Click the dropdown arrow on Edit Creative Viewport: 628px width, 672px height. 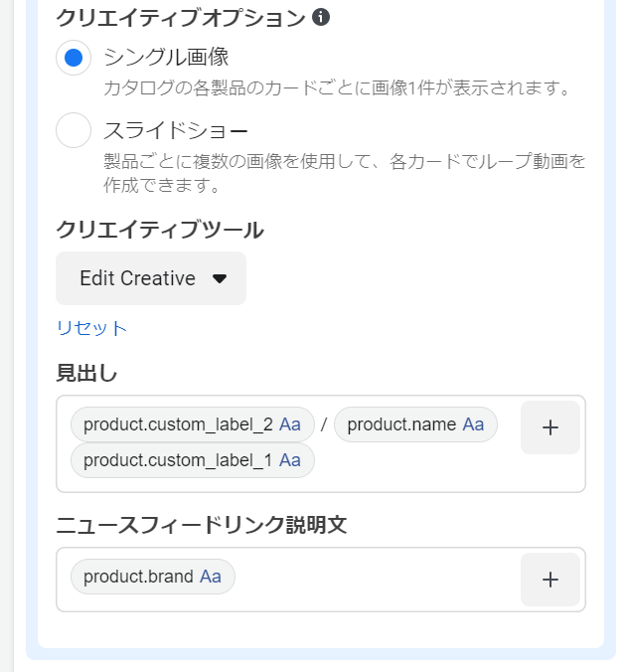[x=220, y=278]
